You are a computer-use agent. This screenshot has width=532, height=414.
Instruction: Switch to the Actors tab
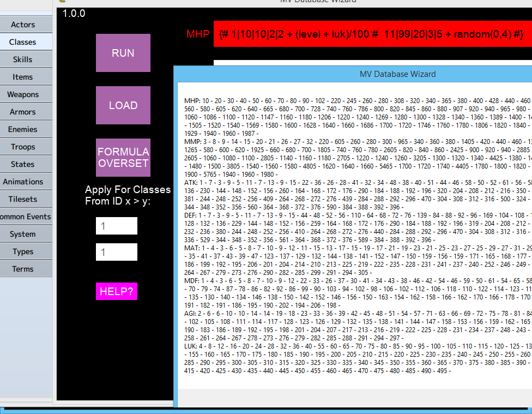click(x=22, y=24)
